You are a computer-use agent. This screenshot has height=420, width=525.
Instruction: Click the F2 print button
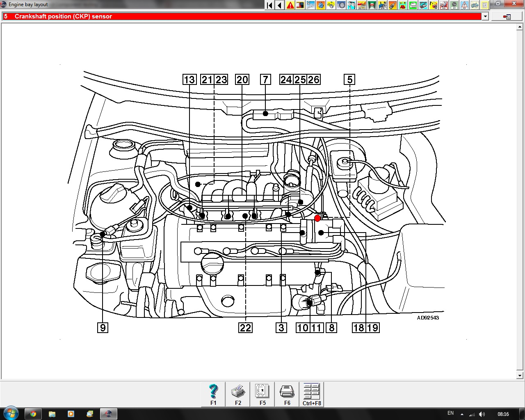(238, 394)
